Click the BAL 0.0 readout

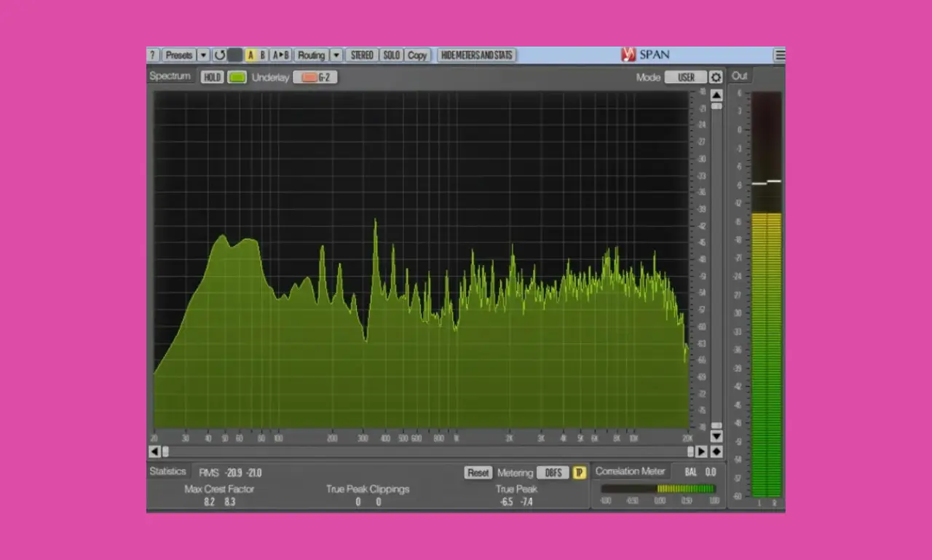pyautogui.click(x=700, y=472)
